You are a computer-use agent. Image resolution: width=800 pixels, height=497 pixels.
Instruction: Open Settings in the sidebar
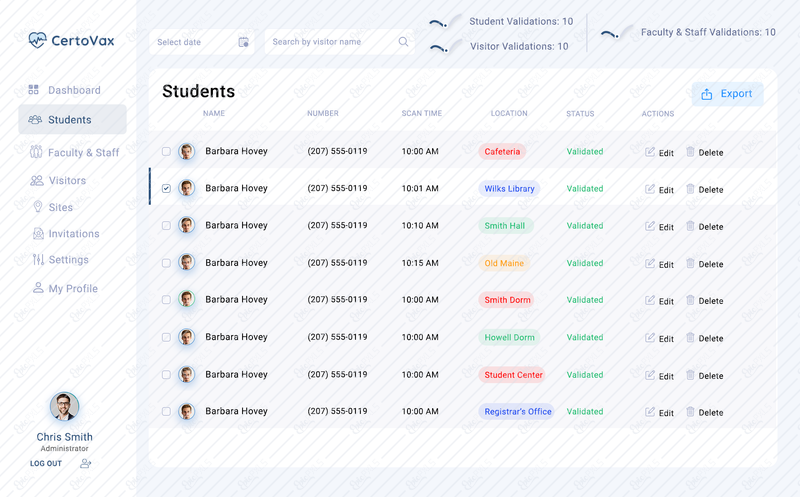pyautogui.click(x=61, y=260)
